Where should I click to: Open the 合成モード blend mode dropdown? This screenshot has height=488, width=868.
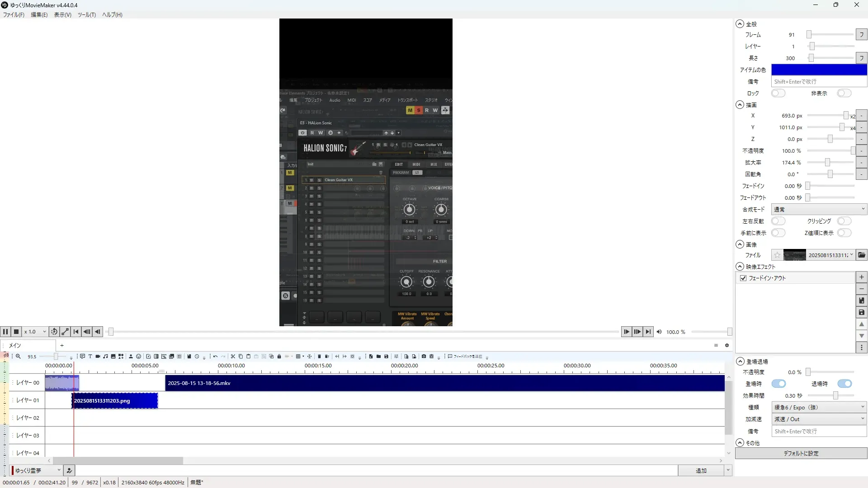click(x=819, y=209)
